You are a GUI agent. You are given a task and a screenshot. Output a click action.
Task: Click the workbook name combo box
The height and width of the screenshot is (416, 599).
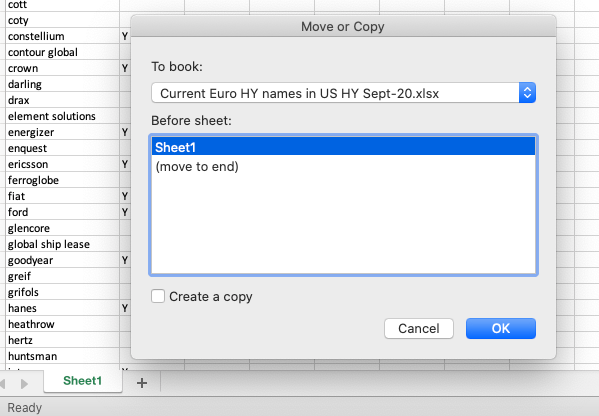(x=343, y=93)
